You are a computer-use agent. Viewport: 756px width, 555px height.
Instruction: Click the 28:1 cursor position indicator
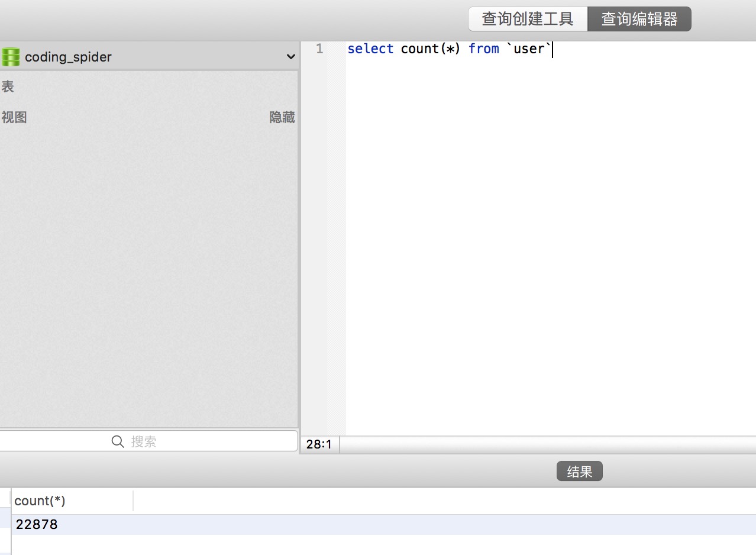coord(319,444)
